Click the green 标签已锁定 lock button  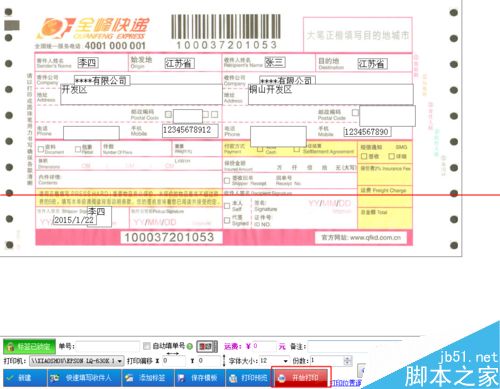coord(29,347)
